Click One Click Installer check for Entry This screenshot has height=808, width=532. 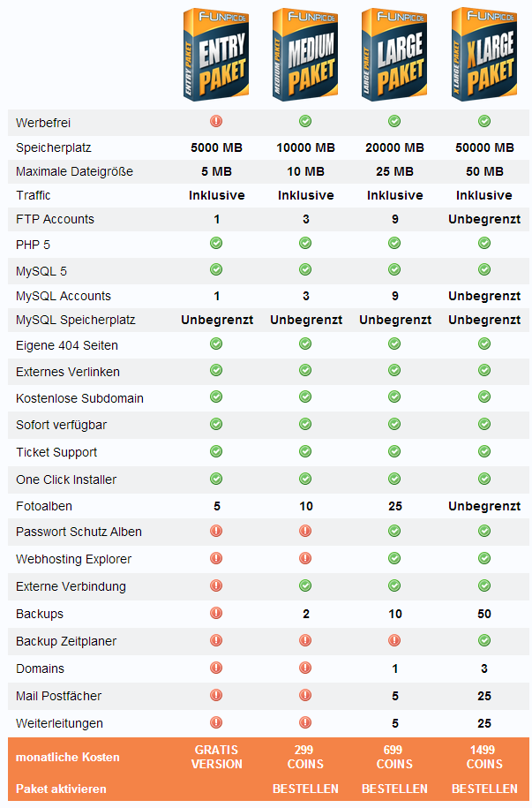pos(216,479)
